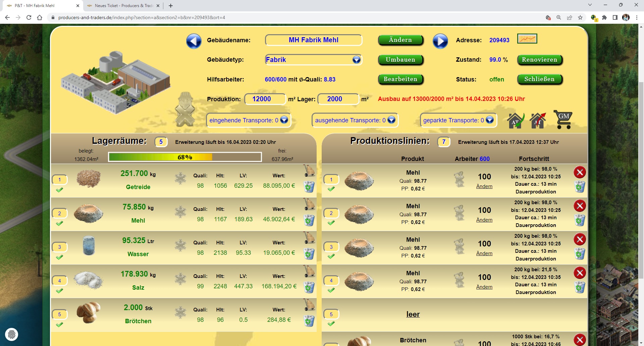Image resolution: width=644 pixels, height=346 pixels.
Task: Click the Produktion area field 12000
Action: coord(265,99)
